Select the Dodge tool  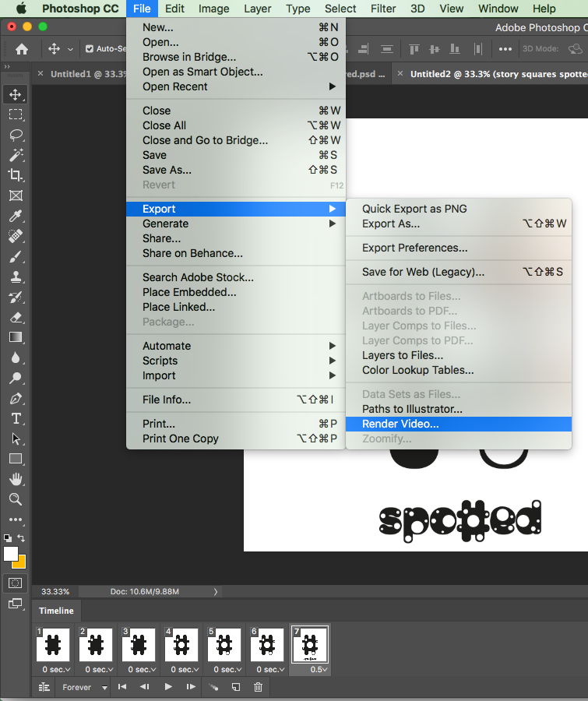pyautogui.click(x=16, y=379)
